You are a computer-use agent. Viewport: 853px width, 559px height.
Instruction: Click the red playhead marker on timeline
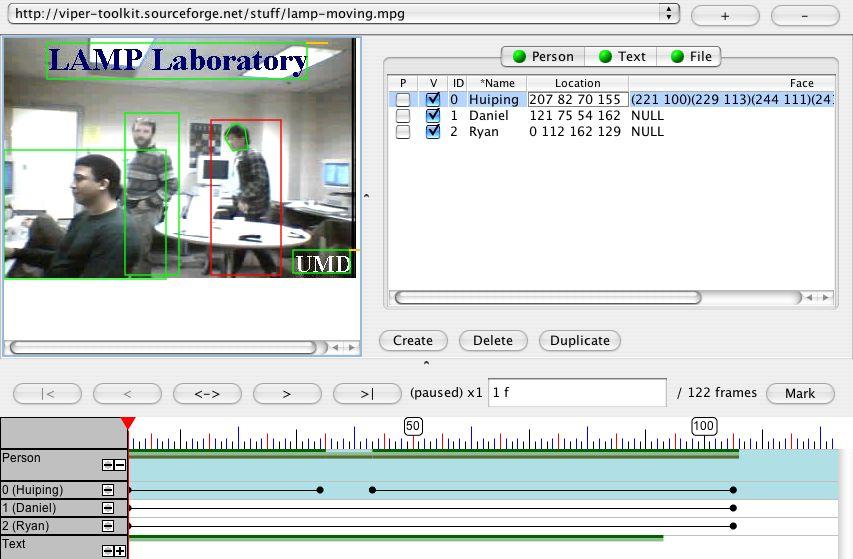click(128, 423)
